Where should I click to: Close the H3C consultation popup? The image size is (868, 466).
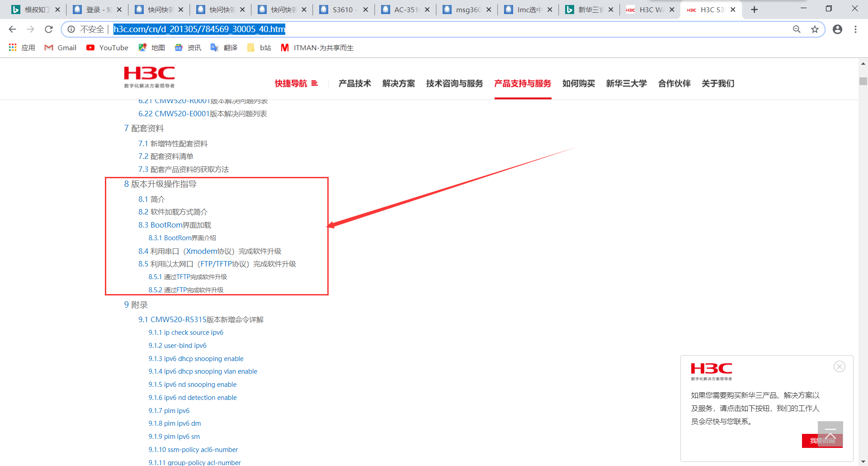840,366
